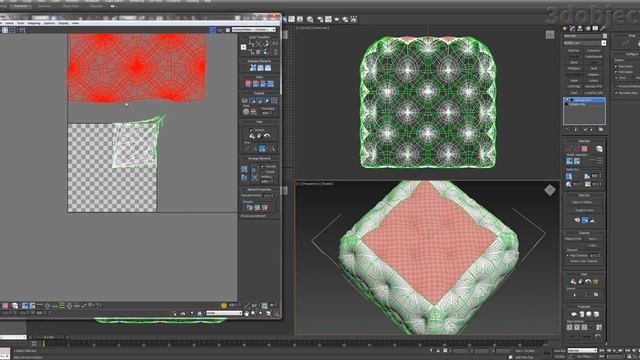Click the first Stitch icon in UV editor
The image size is (640, 360).
(x=248, y=84)
